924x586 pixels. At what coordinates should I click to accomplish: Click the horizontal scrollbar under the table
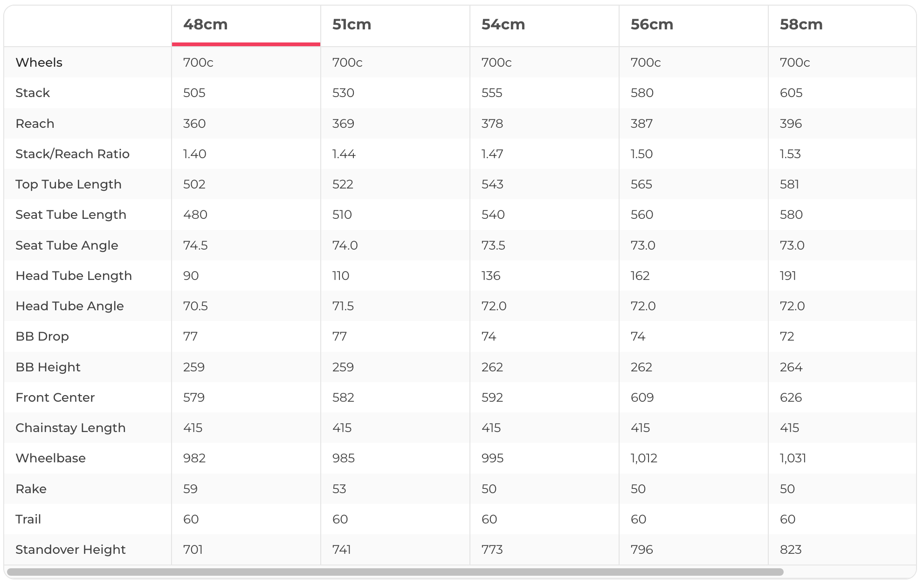point(395,572)
